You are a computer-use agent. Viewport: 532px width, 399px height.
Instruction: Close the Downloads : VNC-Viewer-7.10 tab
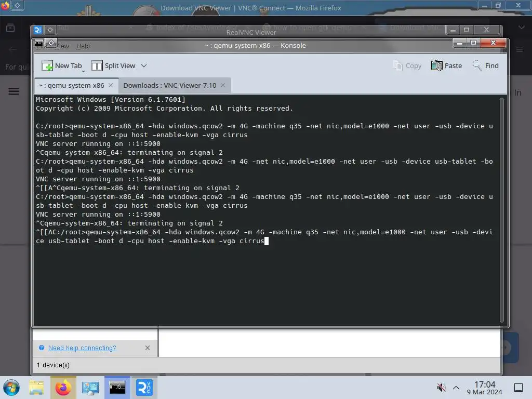pyautogui.click(x=223, y=85)
